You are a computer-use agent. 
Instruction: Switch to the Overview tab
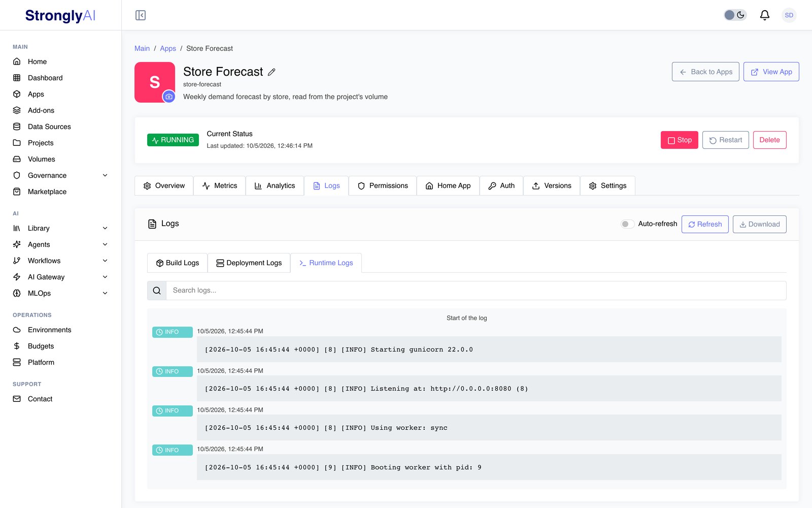(x=164, y=186)
